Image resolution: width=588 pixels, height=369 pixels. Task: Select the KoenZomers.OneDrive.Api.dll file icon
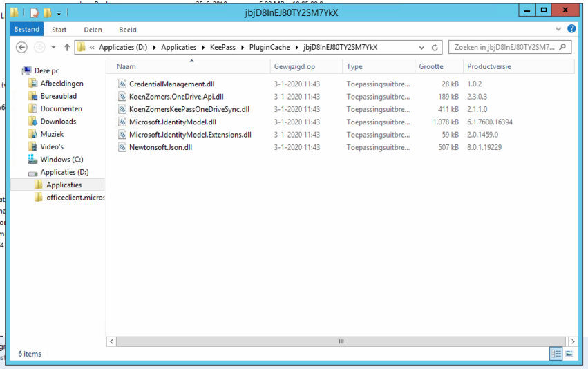(x=122, y=97)
